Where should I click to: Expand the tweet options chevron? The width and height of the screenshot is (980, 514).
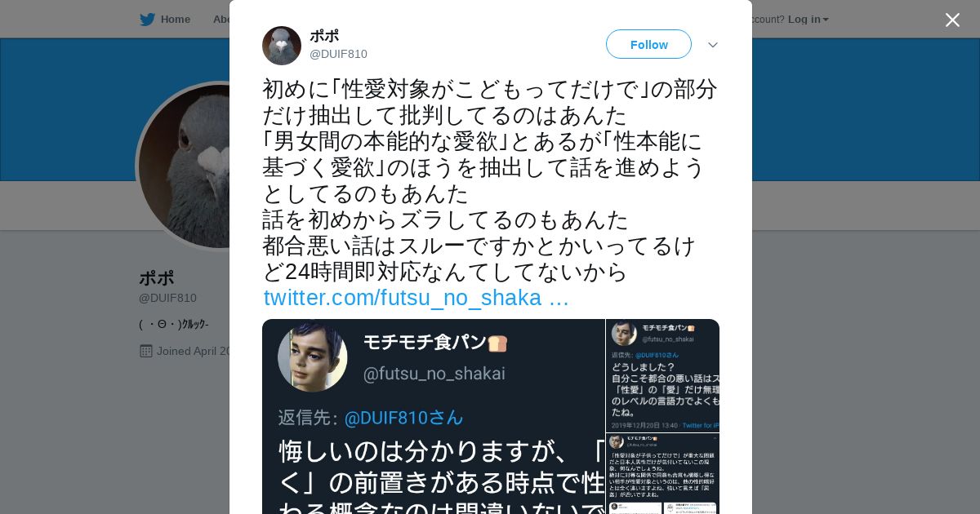click(713, 45)
